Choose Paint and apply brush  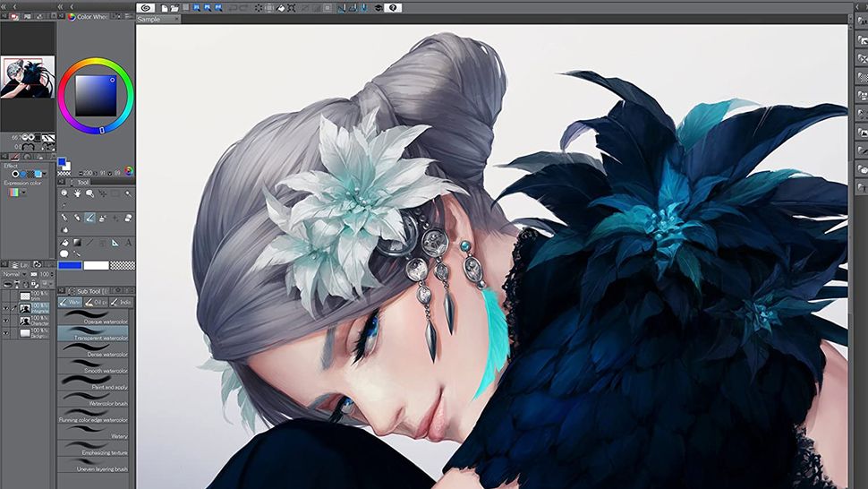[x=93, y=382]
